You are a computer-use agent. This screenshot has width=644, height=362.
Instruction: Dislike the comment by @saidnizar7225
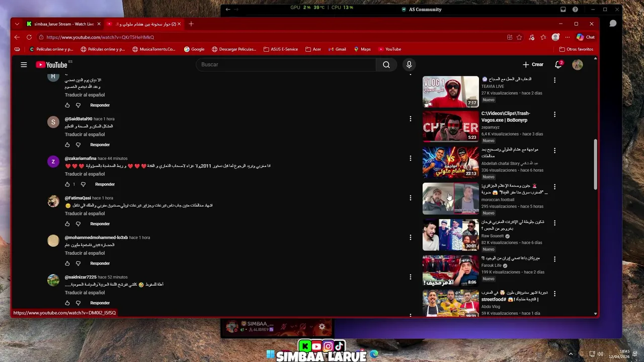[78, 303]
